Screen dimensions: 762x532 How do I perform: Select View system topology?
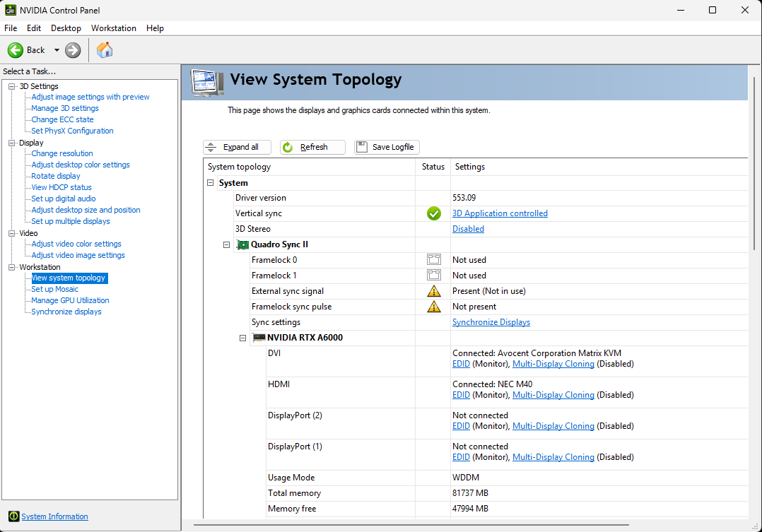coord(69,278)
